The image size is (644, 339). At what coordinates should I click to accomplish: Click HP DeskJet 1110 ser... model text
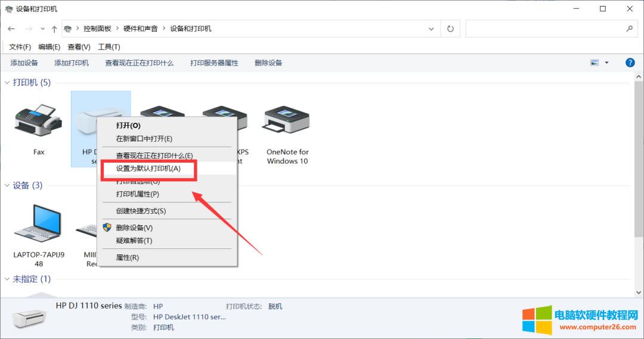click(190, 317)
